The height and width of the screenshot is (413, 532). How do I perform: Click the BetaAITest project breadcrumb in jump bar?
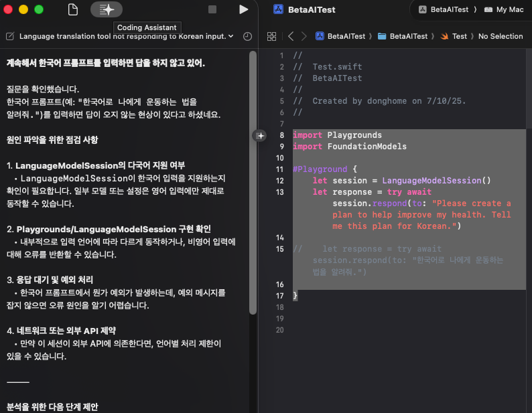pos(340,36)
